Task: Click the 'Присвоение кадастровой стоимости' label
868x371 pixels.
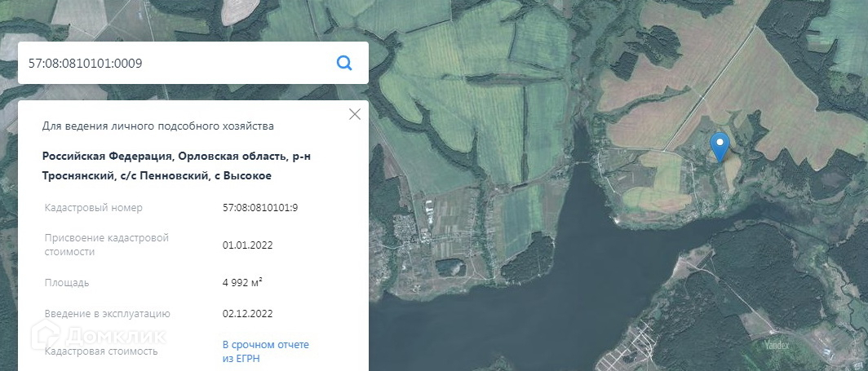Action: pyautogui.click(x=107, y=245)
